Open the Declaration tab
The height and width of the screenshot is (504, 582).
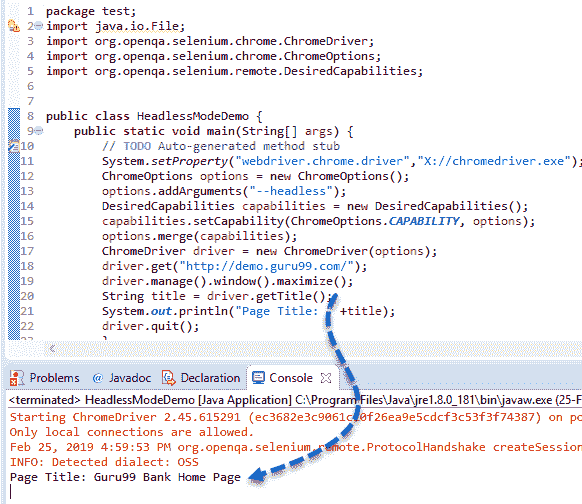pos(210,378)
